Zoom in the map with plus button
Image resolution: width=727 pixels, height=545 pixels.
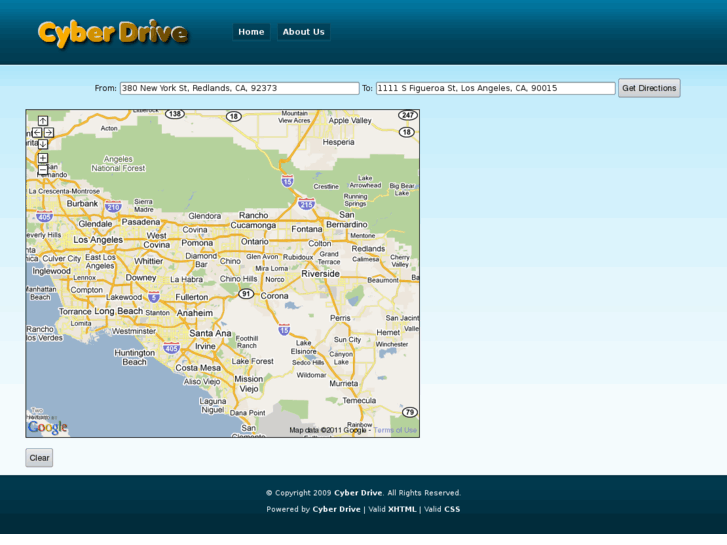tap(43, 158)
